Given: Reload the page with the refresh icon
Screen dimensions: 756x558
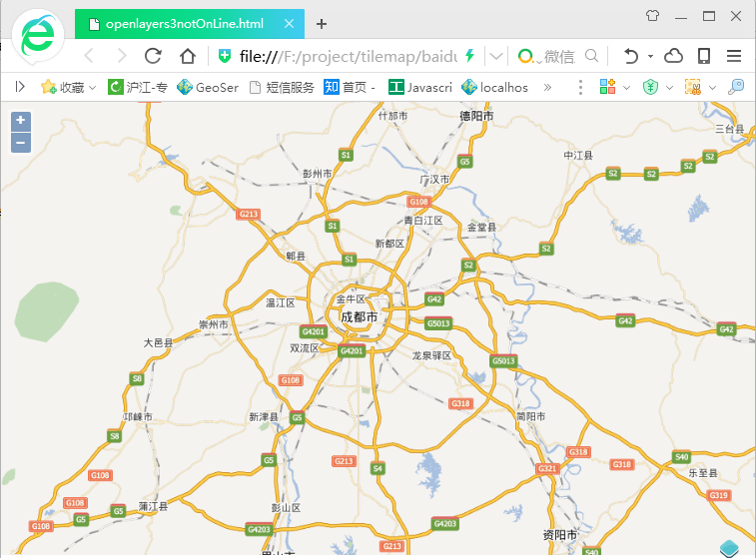Looking at the screenshot, I should (153, 56).
